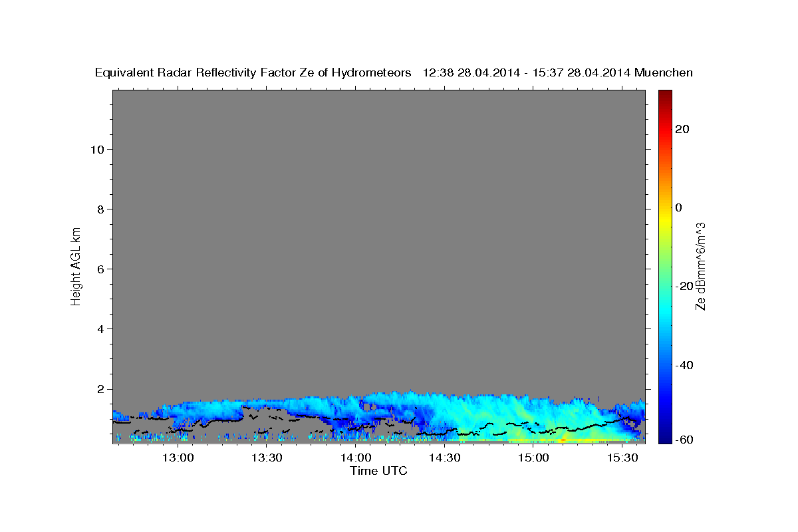Click the height tick label '8'
798x532 pixels.
tap(101, 209)
